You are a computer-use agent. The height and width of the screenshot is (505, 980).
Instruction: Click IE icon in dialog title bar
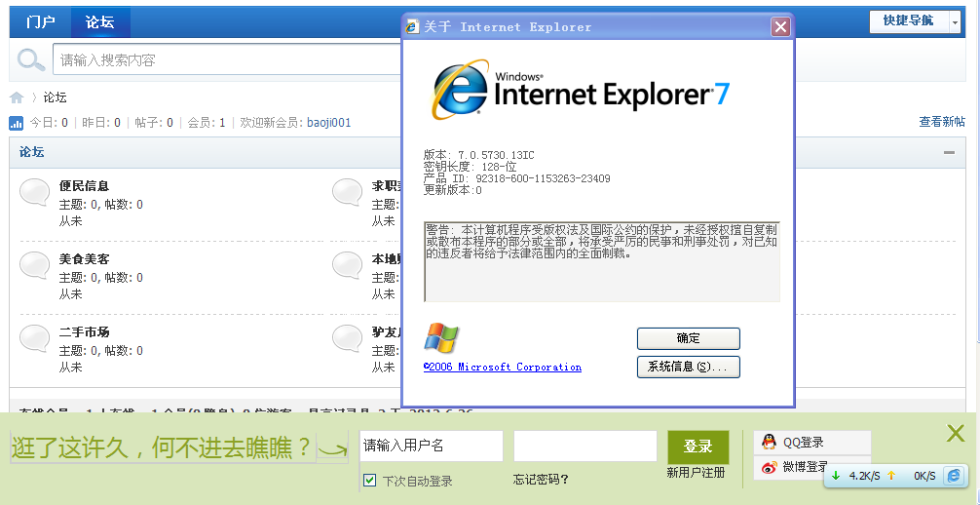412,27
